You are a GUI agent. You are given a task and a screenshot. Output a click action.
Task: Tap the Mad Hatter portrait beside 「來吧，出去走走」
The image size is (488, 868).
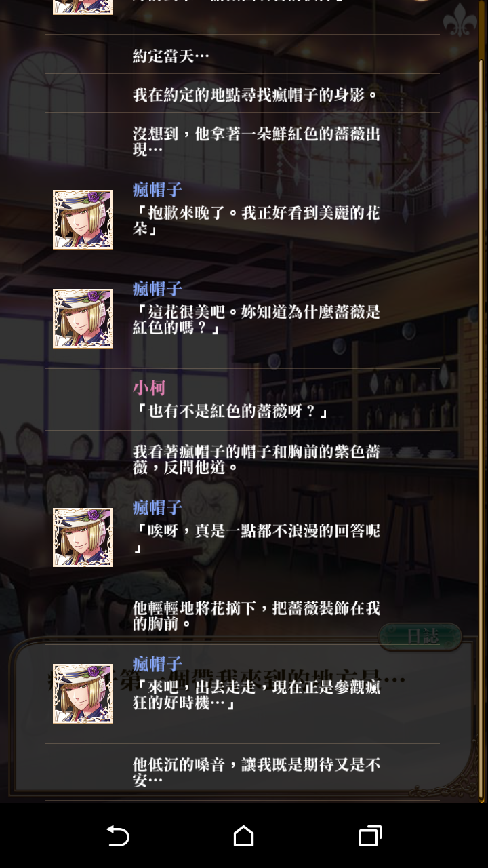pos(83,694)
